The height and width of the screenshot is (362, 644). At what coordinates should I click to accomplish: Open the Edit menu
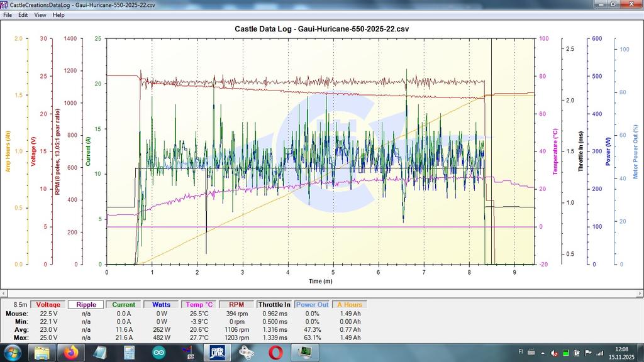[x=23, y=14]
